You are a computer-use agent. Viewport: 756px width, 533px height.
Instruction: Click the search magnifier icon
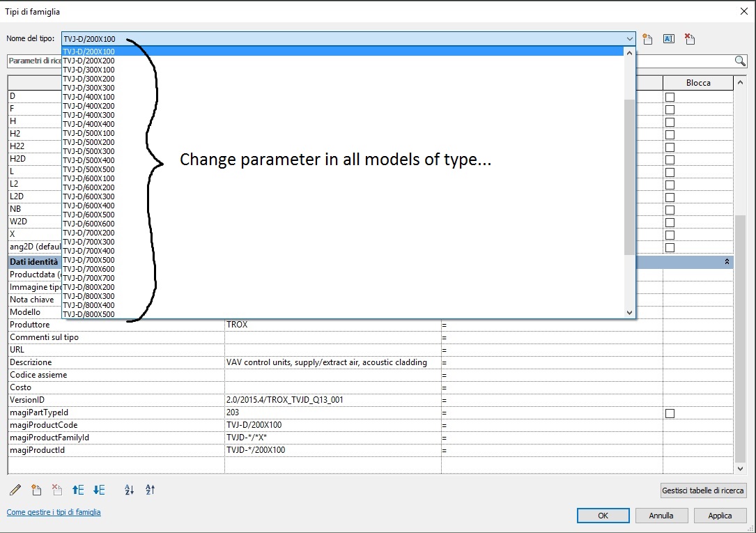741,61
